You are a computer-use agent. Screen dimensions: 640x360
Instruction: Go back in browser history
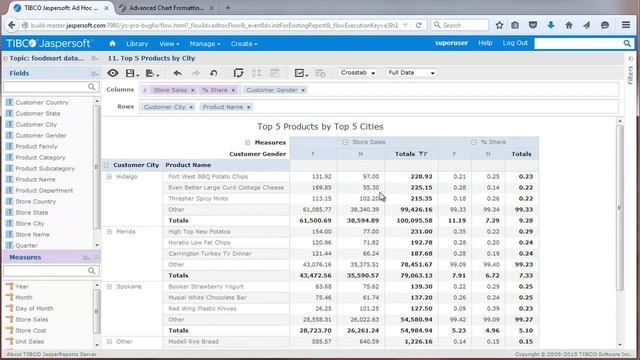11,25
